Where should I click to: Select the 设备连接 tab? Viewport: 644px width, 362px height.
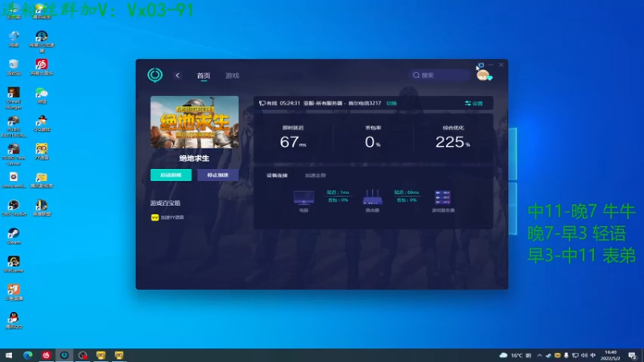click(277, 175)
